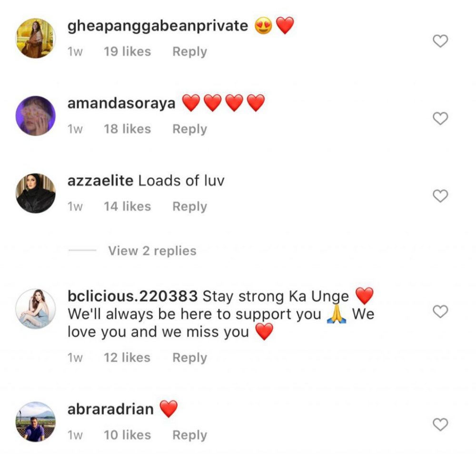The height and width of the screenshot is (454, 476).
Task: Like abraradrian's comment via heart icon
Action: coord(440,424)
